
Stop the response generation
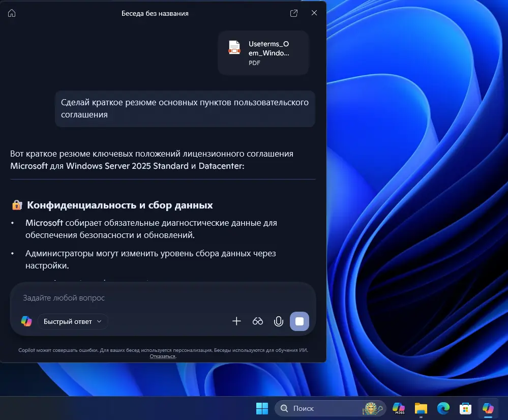coord(300,321)
